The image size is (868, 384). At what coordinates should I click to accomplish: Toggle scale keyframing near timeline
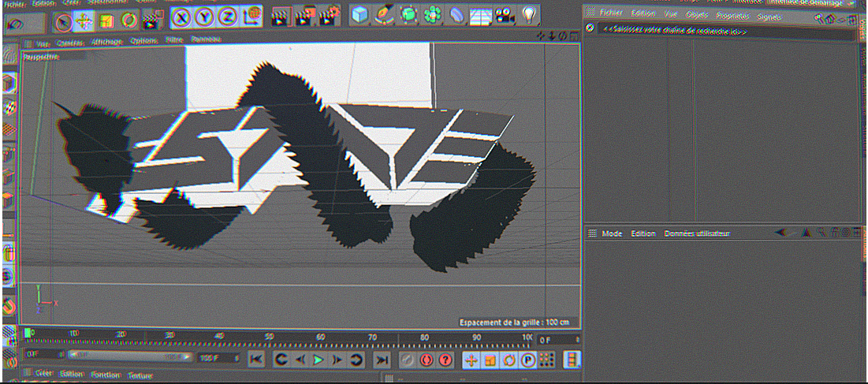490,361
